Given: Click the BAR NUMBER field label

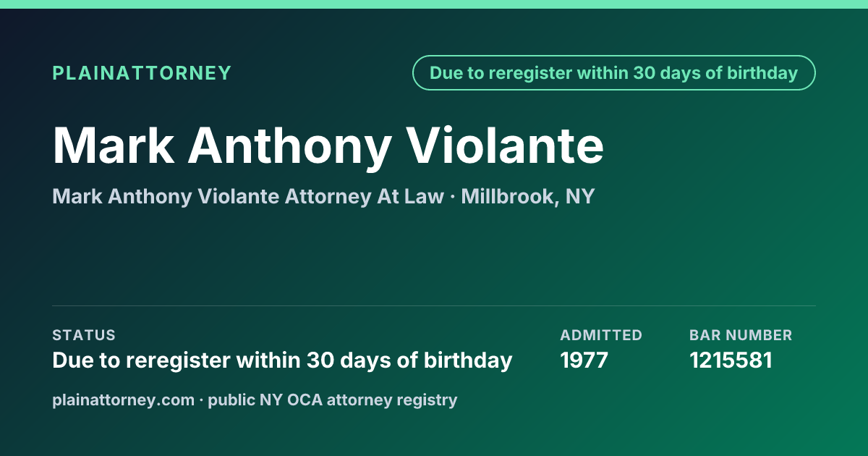Looking at the screenshot, I should pyautogui.click(x=741, y=335).
